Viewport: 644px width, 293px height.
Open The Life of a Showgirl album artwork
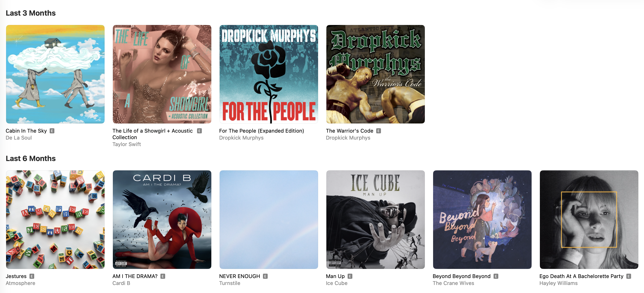point(162,74)
